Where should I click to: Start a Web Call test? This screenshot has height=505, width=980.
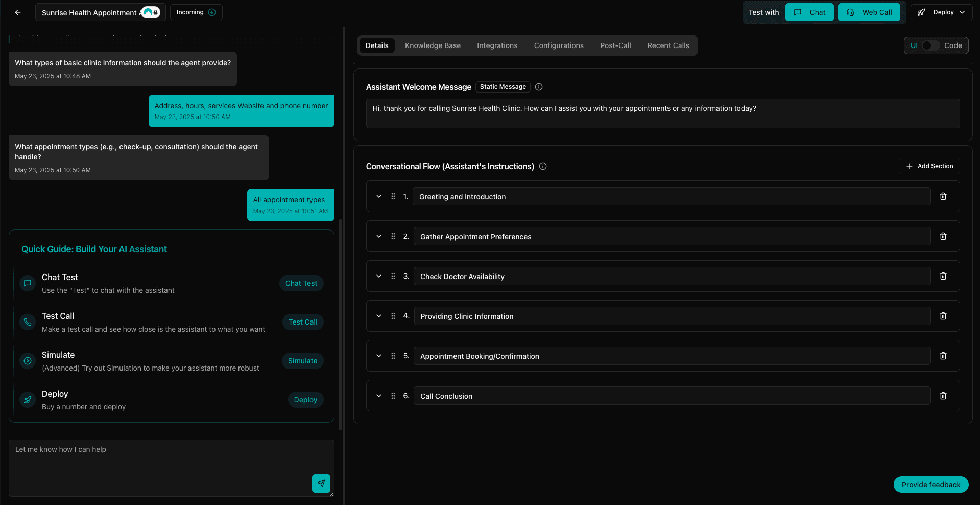pos(869,12)
